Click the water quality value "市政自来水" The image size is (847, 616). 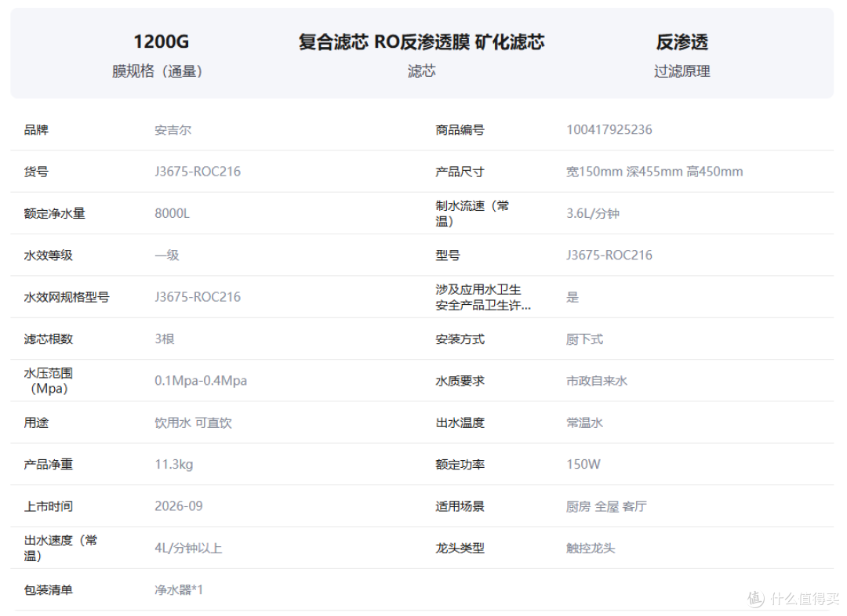pos(596,381)
